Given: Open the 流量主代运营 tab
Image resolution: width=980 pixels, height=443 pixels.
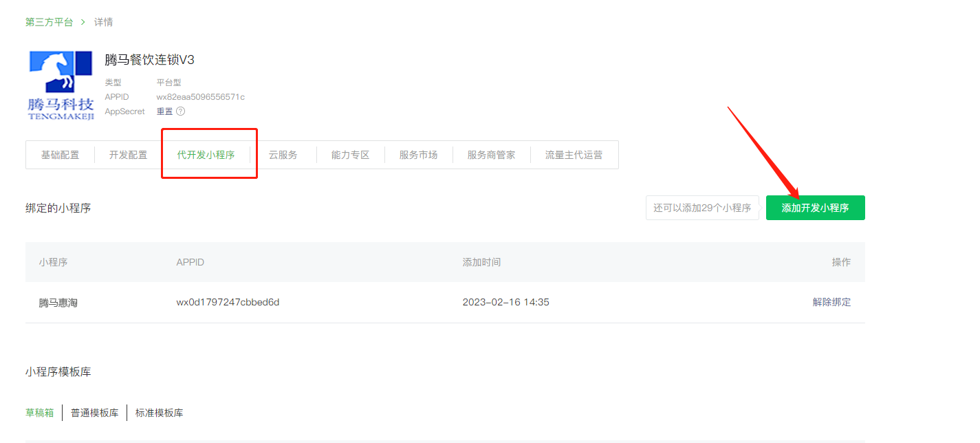Looking at the screenshot, I should [574, 155].
